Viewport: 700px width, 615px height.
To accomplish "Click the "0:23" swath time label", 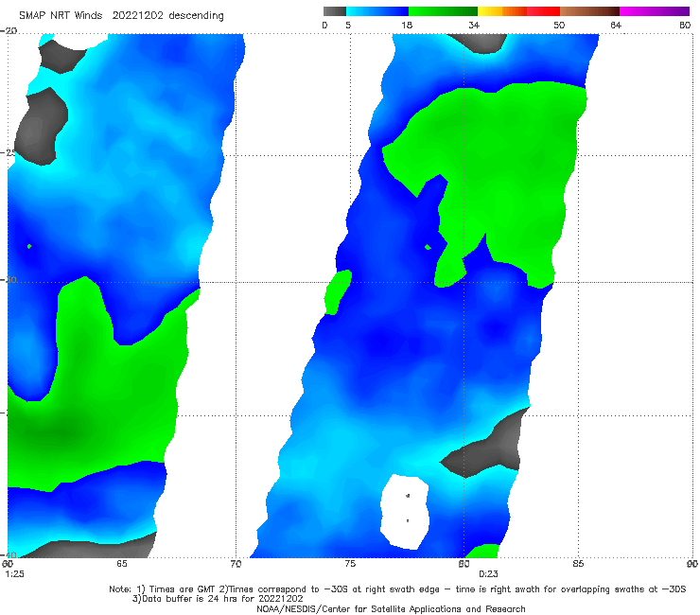I will [x=488, y=574].
